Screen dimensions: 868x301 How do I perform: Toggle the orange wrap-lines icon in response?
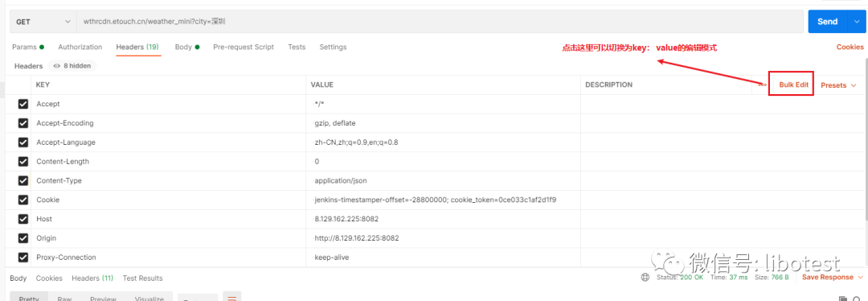tap(232, 297)
